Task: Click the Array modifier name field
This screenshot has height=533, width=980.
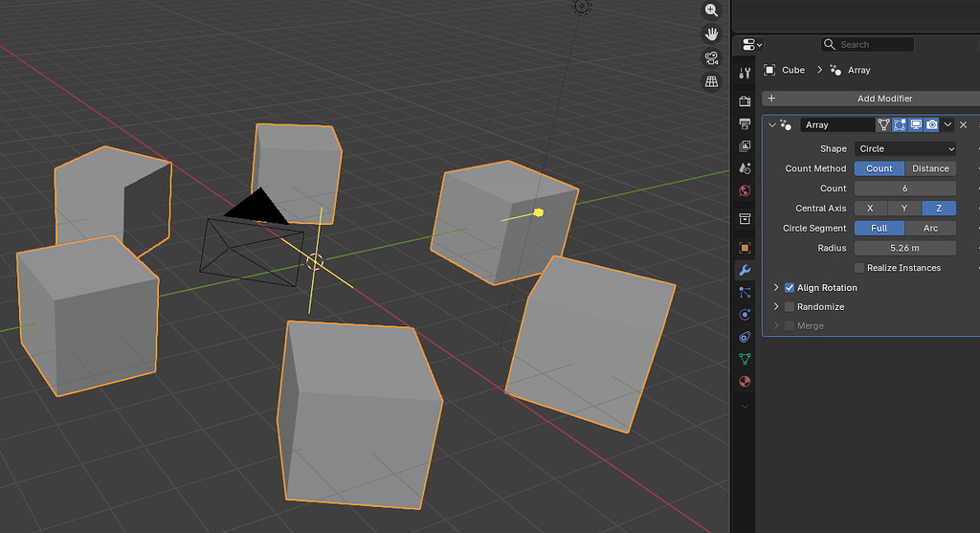Action: tap(836, 125)
